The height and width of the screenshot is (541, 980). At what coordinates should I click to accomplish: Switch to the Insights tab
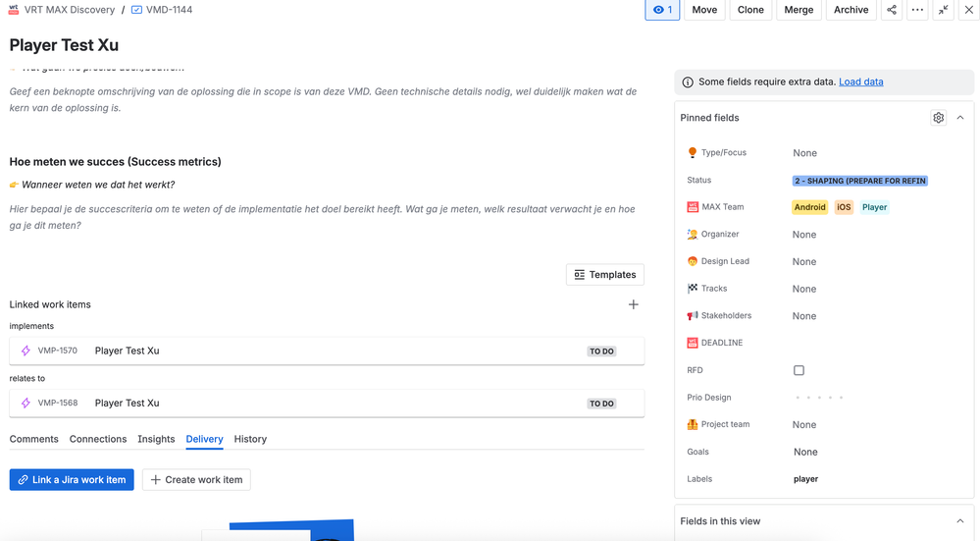156,439
